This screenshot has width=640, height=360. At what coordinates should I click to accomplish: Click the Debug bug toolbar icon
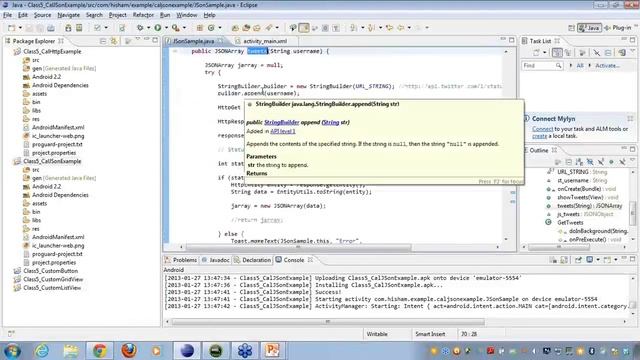tap(140, 28)
